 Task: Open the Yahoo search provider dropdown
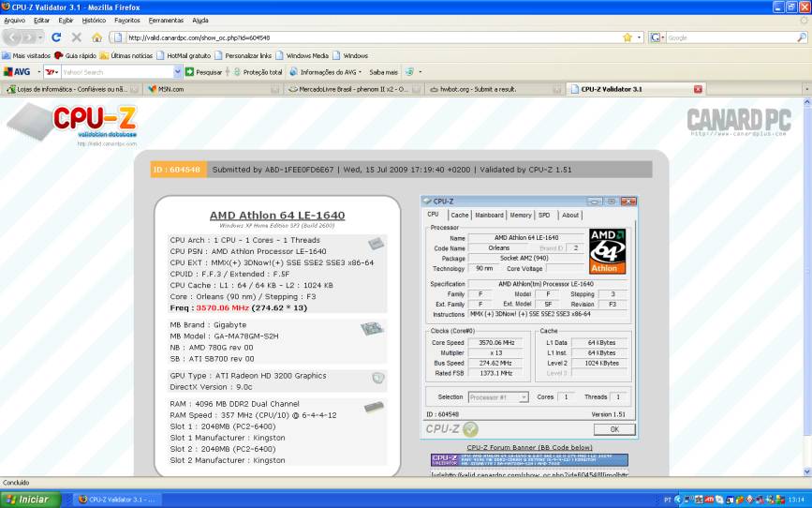pos(52,72)
